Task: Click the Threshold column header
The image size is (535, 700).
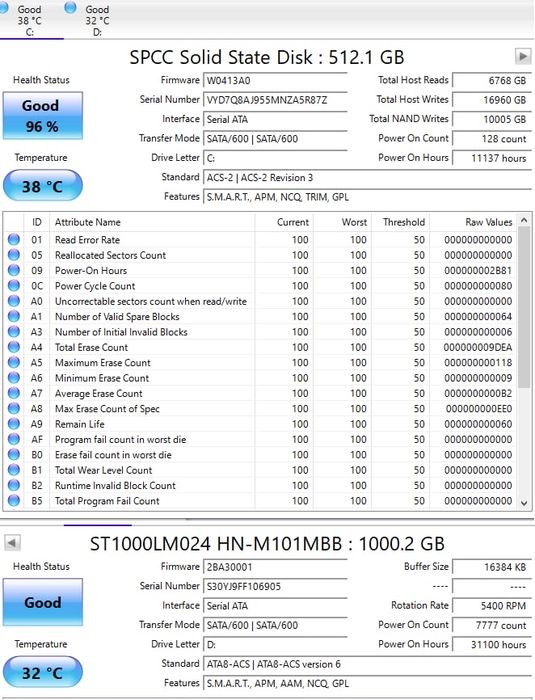Action: pyautogui.click(x=401, y=222)
